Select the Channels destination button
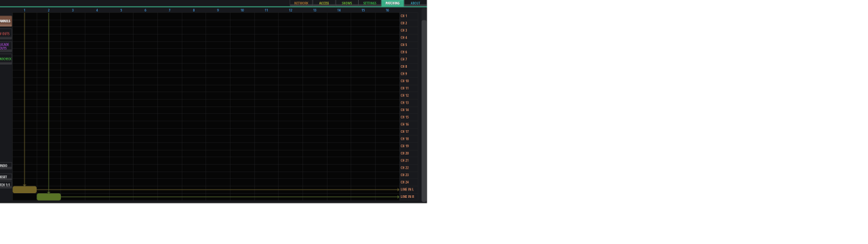 pyautogui.click(x=5, y=21)
